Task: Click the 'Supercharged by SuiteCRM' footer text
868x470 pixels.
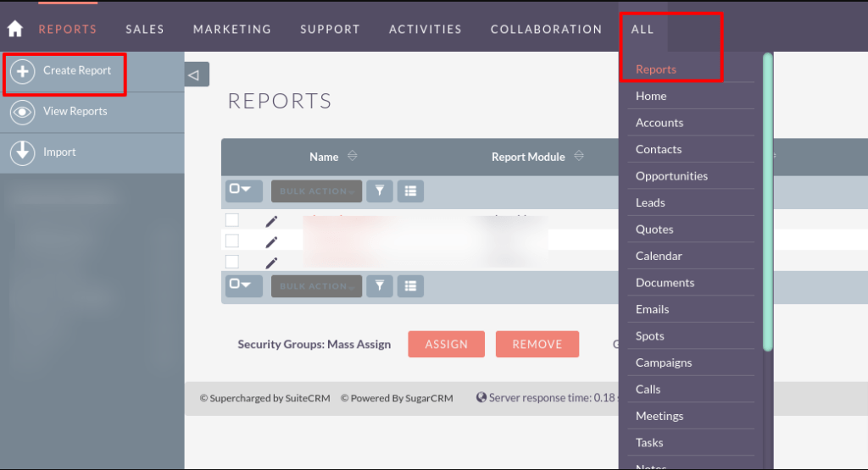Action: pyautogui.click(x=264, y=398)
